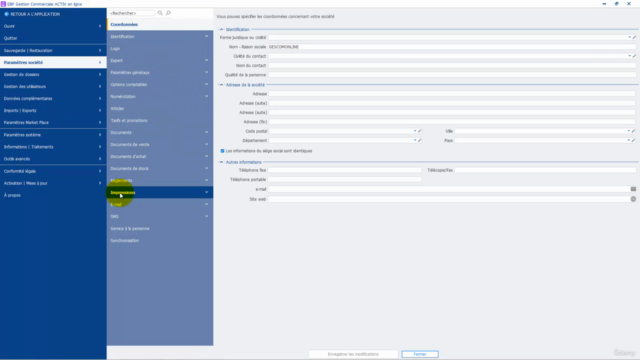640x360 pixels.
Task: Click the Rechercher search field
Action: click(131, 13)
